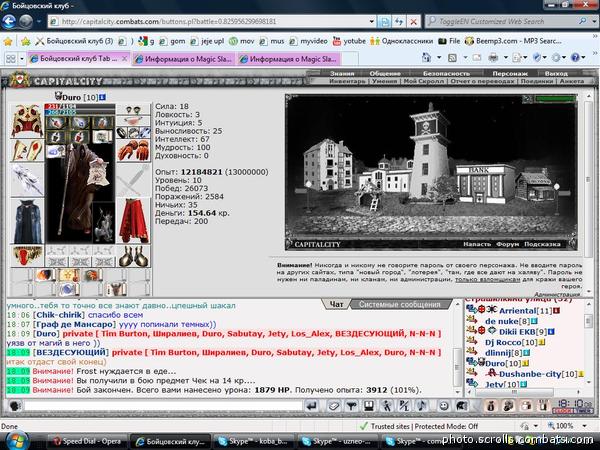Click the Форум link below city image
Screen dimensions: 600x450
507,244
